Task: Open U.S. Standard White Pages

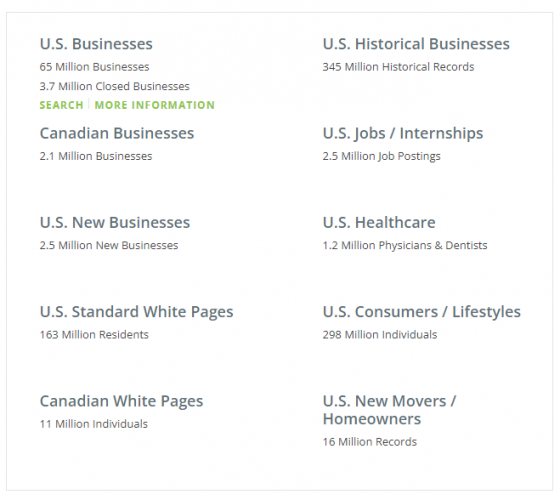Action: click(136, 312)
